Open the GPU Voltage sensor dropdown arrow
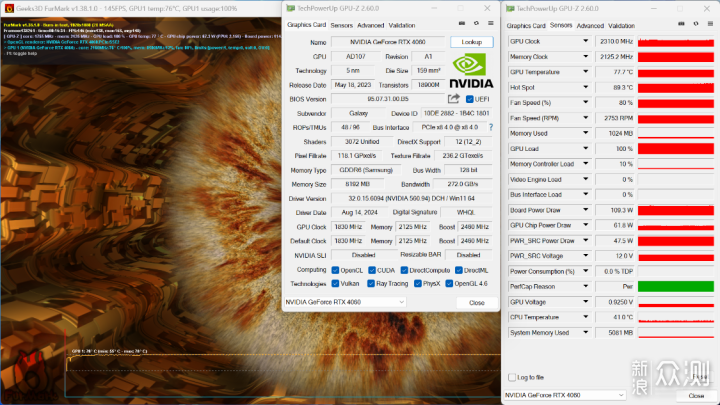 click(x=585, y=302)
